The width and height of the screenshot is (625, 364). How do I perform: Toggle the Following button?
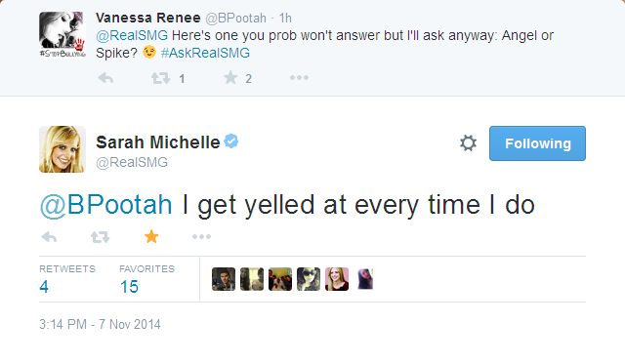(537, 143)
